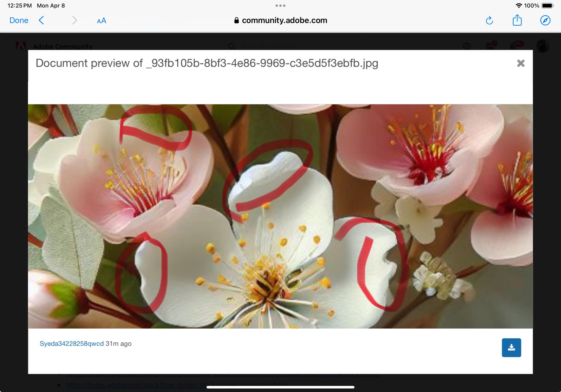Reload the page with the refresh icon

click(x=489, y=20)
